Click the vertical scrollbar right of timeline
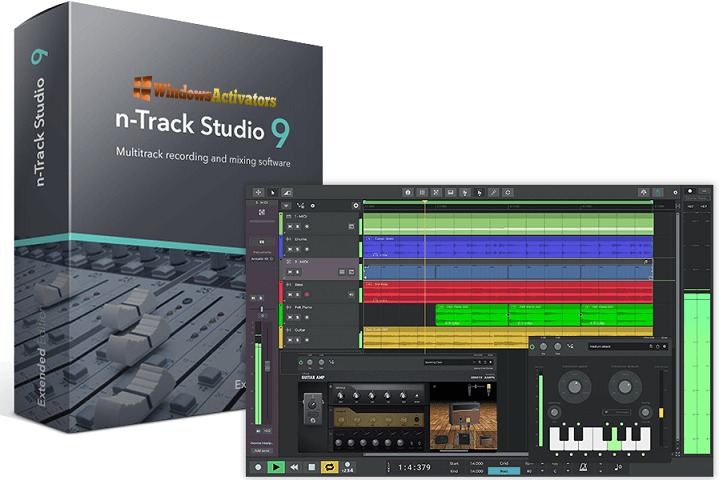 pyautogui.click(x=677, y=325)
